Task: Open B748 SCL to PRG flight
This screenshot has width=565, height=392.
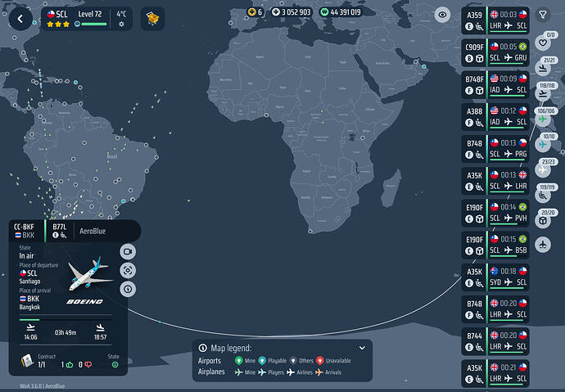Action: click(495, 149)
